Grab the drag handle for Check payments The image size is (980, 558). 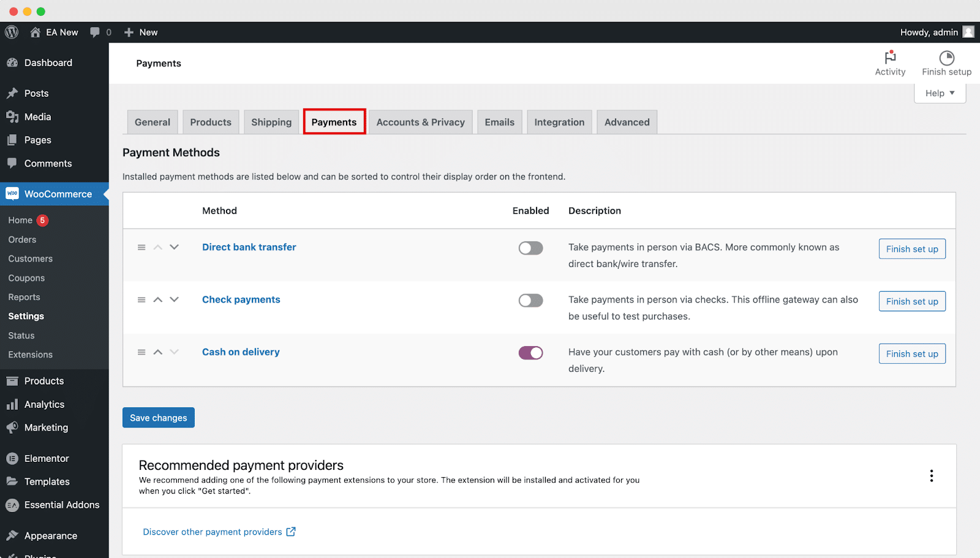tap(141, 300)
